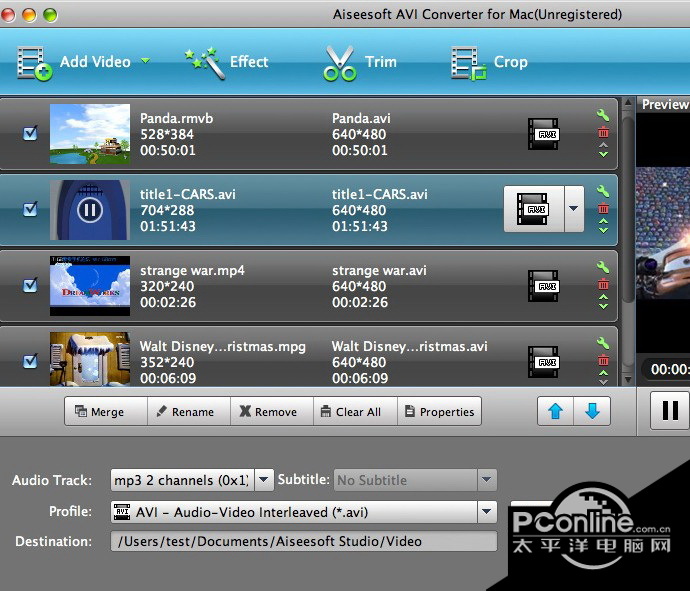The height and width of the screenshot is (591, 690).
Task: Click the window's green zoom button
Action: (x=50, y=15)
